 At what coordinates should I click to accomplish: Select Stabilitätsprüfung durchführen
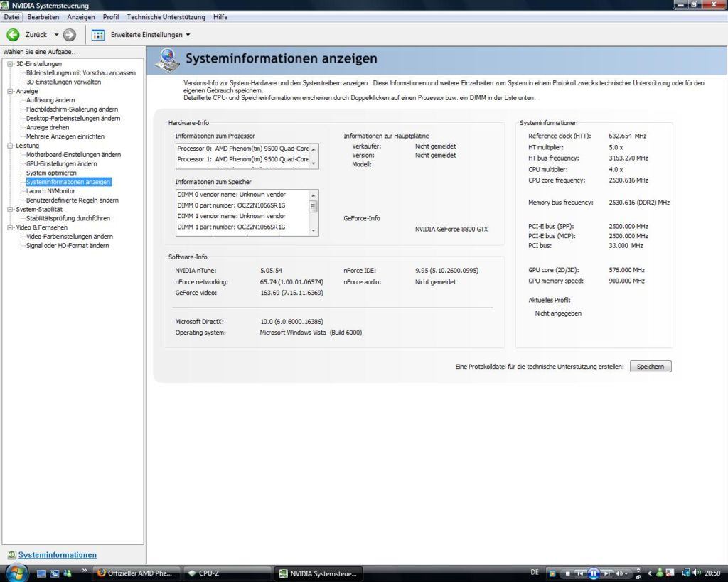(68, 218)
